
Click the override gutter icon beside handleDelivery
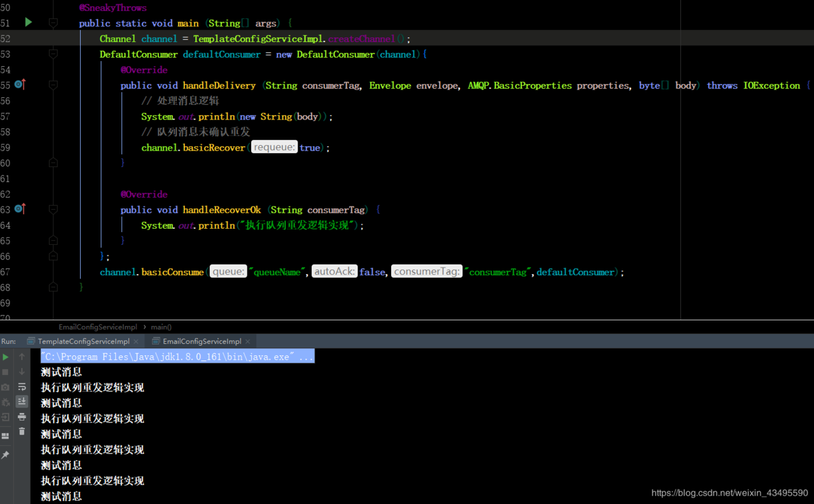[x=20, y=85]
